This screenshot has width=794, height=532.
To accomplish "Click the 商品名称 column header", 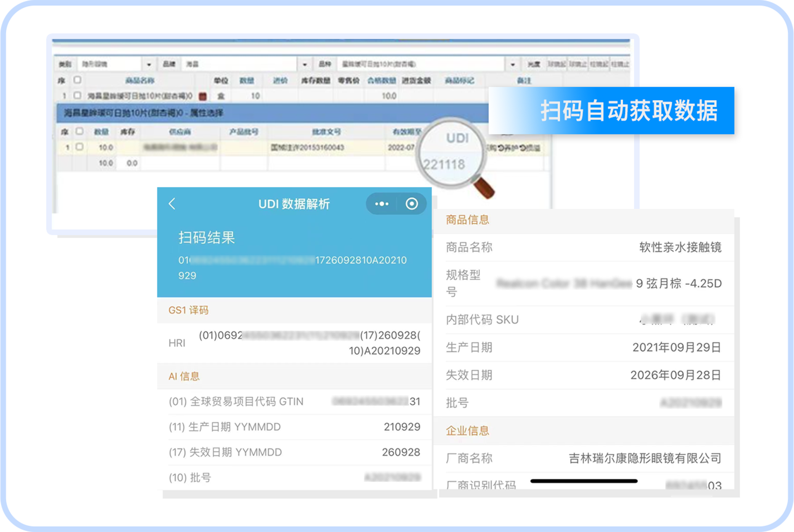I will pyautogui.click(x=140, y=81).
